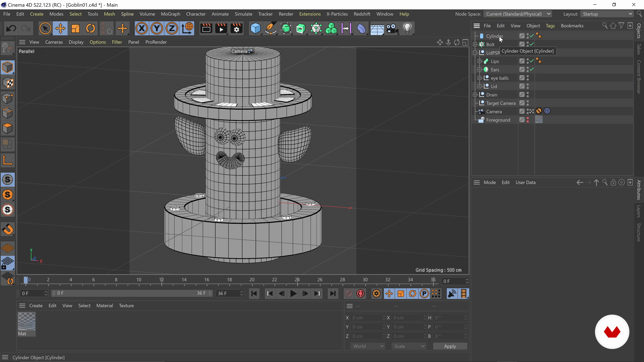
Task: Expand the Ears object children
Action: (479, 69)
